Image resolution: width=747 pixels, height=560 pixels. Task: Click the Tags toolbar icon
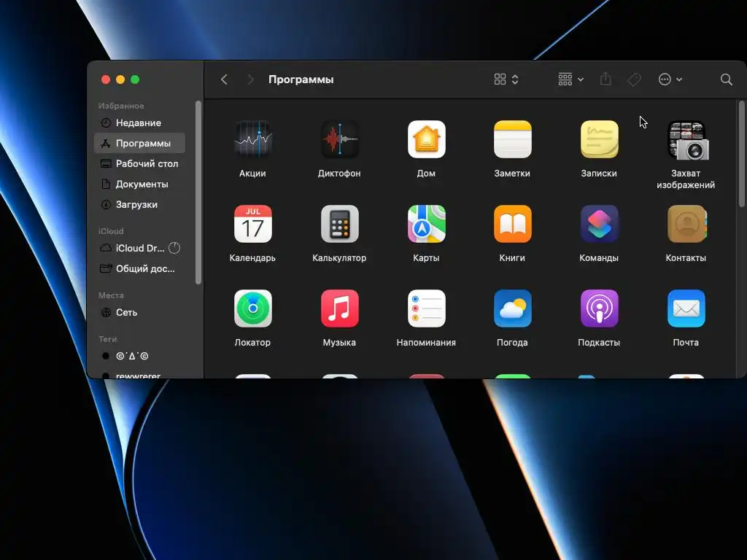[634, 79]
